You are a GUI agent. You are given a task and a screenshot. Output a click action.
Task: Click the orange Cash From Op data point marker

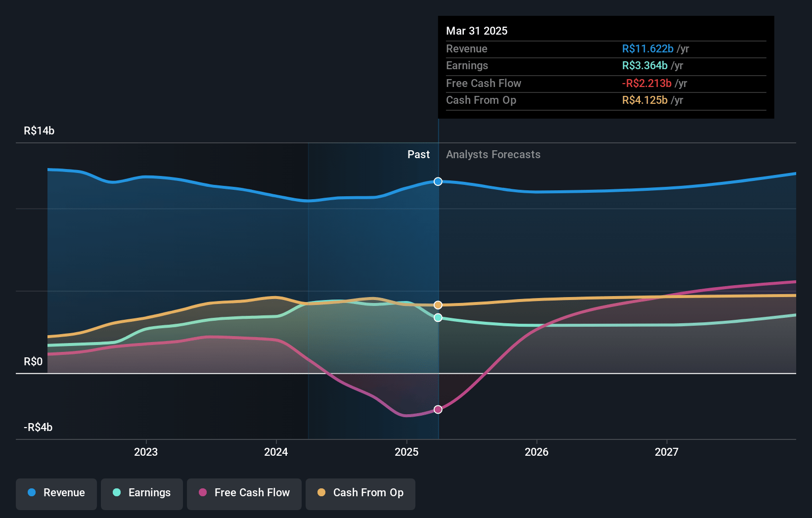438,305
